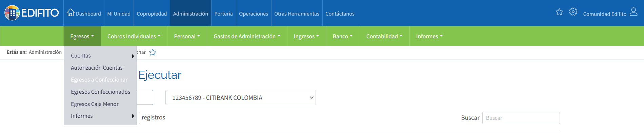Open Copropiedad section

pyautogui.click(x=152, y=14)
